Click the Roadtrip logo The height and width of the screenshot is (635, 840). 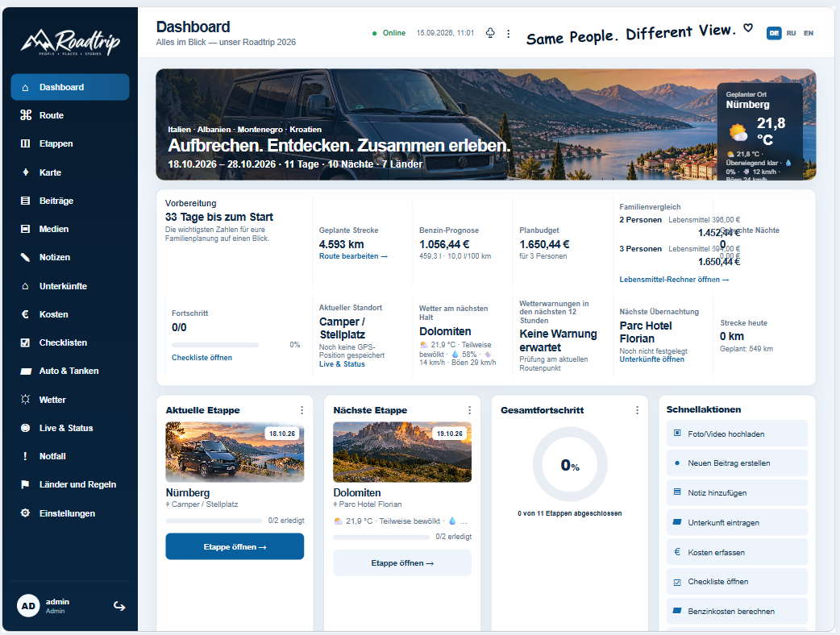click(x=70, y=42)
